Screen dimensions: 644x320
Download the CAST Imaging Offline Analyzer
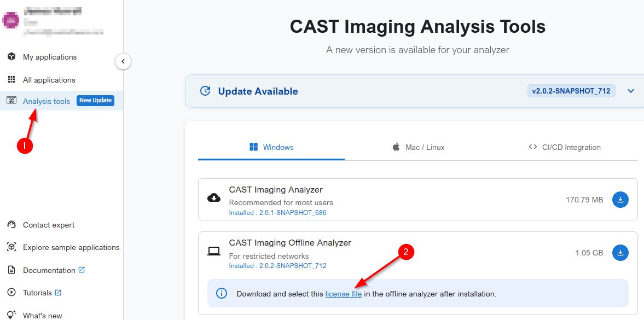[x=620, y=253]
